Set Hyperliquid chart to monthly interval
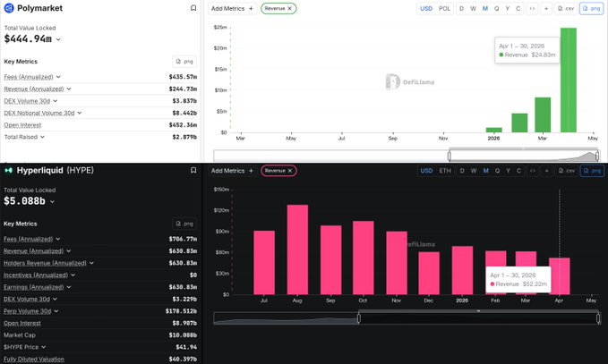This screenshot has width=608, height=364. pyautogui.click(x=486, y=171)
